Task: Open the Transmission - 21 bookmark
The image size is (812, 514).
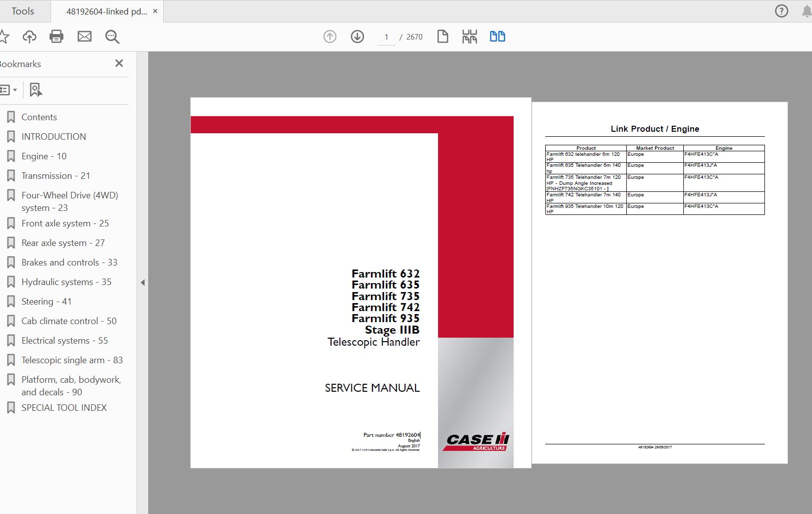Action: (56, 176)
